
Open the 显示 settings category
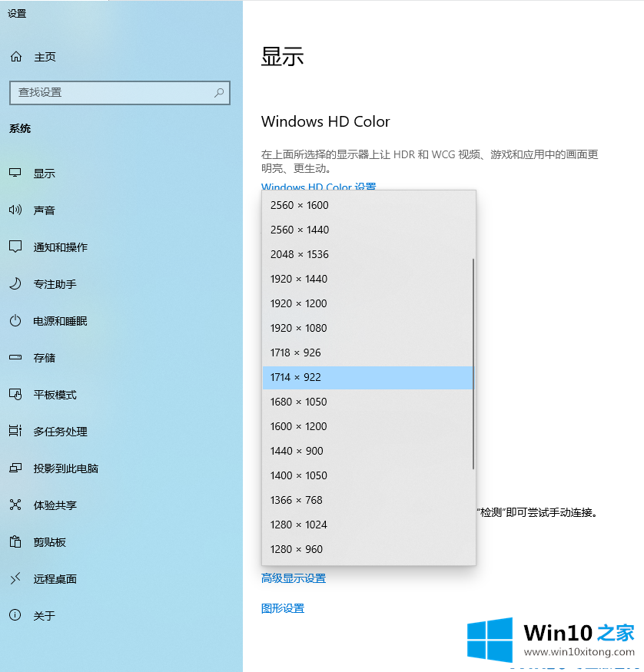click(x=44, y=174)
